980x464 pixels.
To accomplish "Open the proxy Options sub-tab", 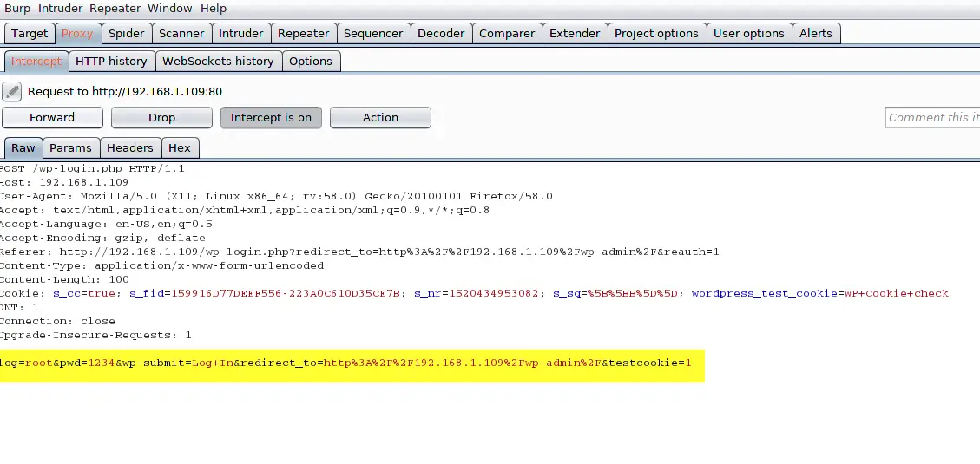I will point(311,62).
